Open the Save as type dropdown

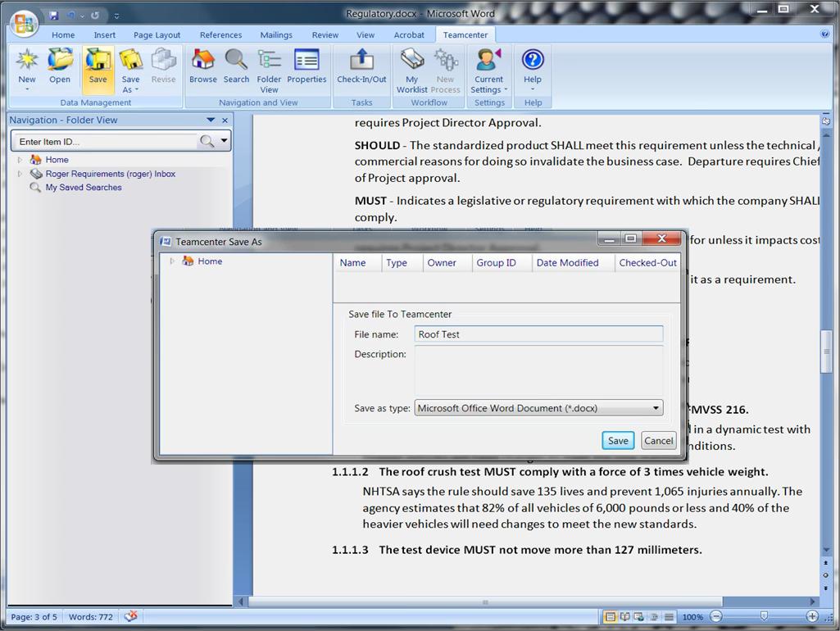656,408
